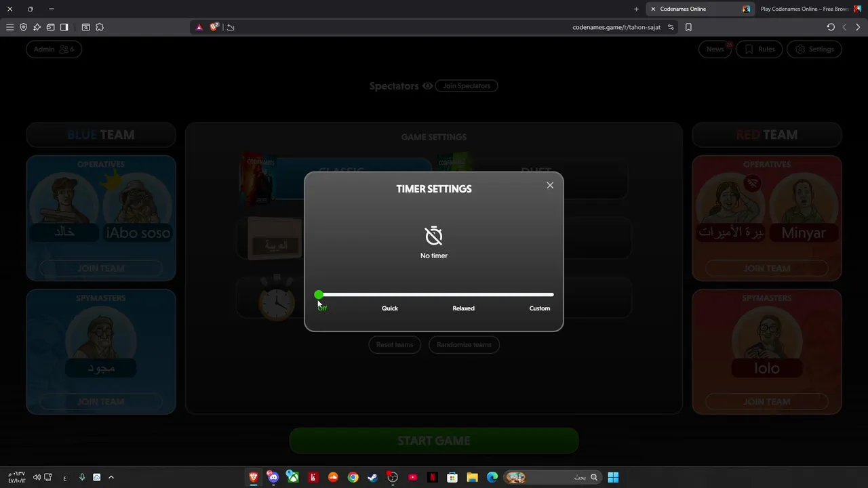Open the Xbox app in taskbar
This screenshot has height=488, width=868.
[x=292, y=477]
